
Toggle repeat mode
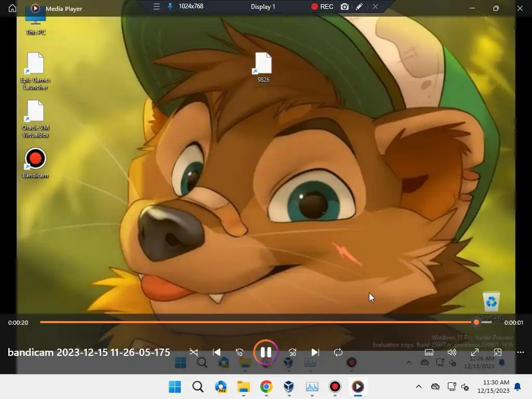coord(338,352)
